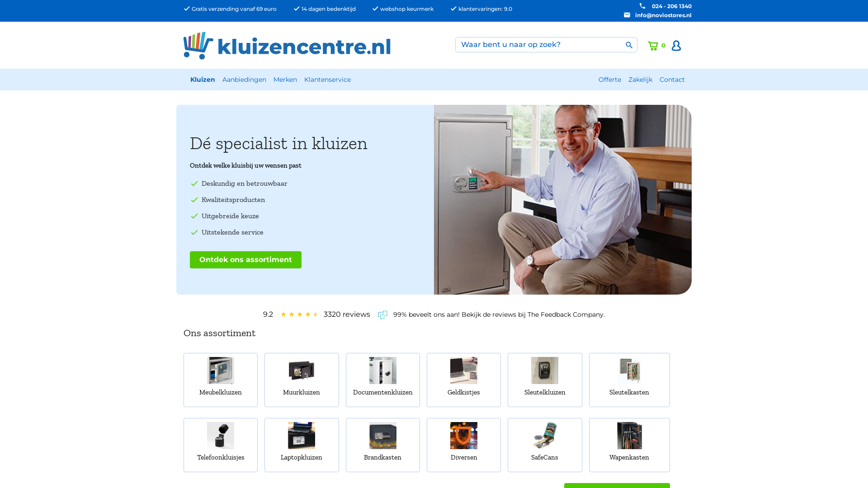Open the Brandkasten category tile
Image resolution: width=868 pixels, height=488 pixels.
383,445
